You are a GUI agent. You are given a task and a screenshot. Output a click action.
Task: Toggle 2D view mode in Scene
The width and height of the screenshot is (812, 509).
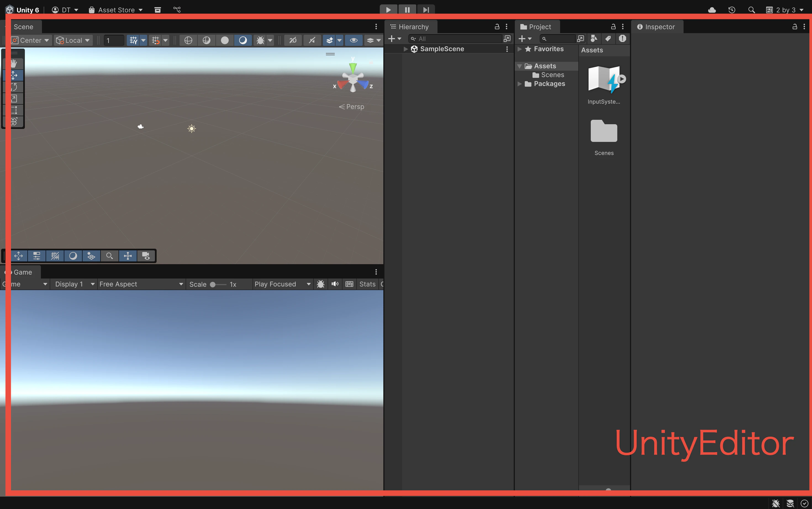[x=293, y=40]
